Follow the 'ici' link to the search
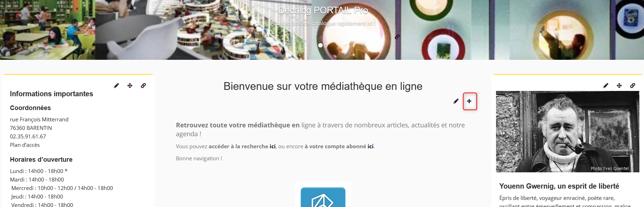The width and height of the screenshot is (644, 207). click(x=273, y=146)
